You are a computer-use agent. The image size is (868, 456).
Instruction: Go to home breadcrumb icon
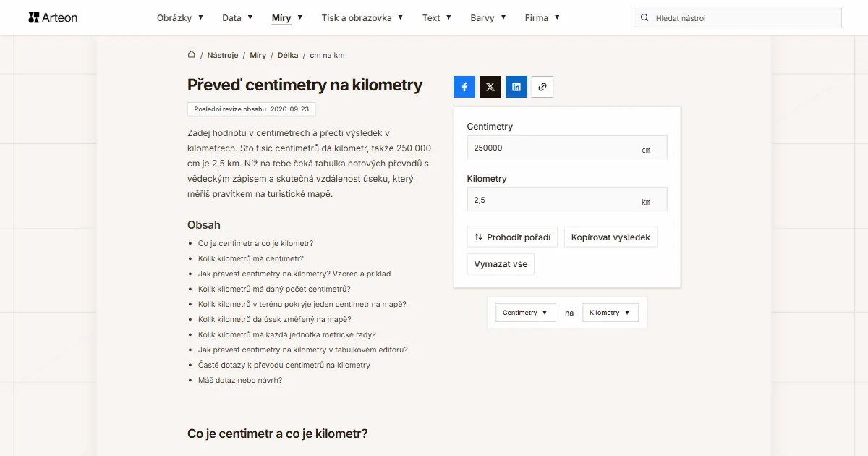192,55
